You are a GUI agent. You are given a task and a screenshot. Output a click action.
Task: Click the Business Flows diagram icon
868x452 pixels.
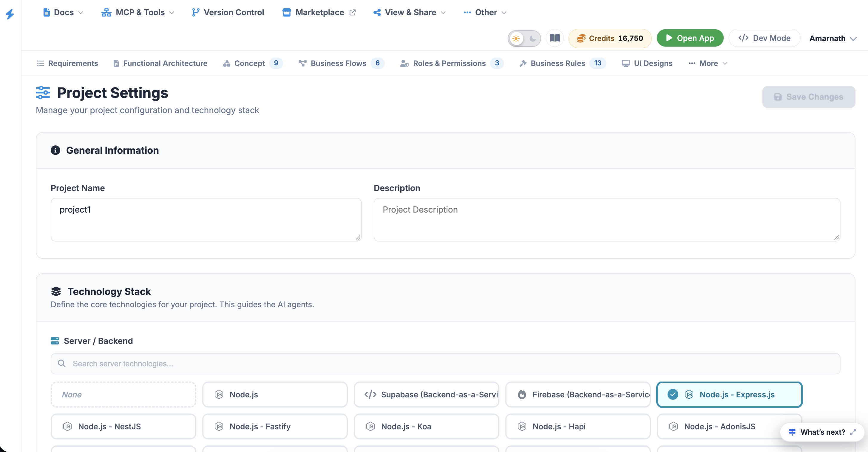(302, 63)
